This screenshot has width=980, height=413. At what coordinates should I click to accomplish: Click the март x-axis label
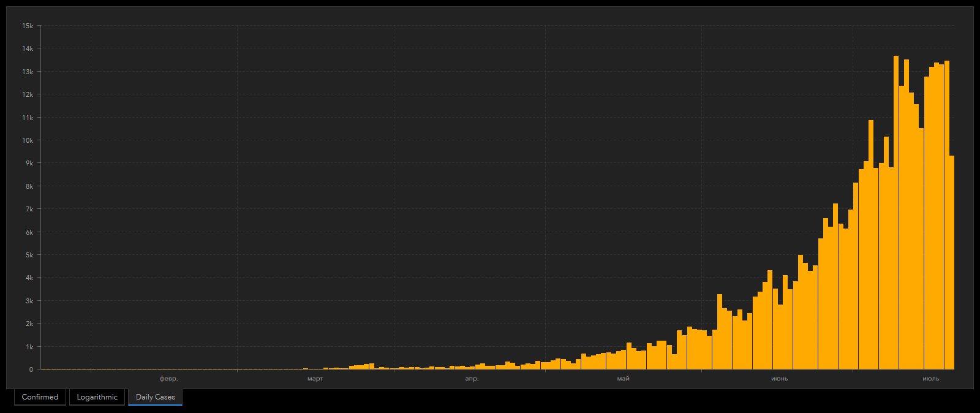315,379
